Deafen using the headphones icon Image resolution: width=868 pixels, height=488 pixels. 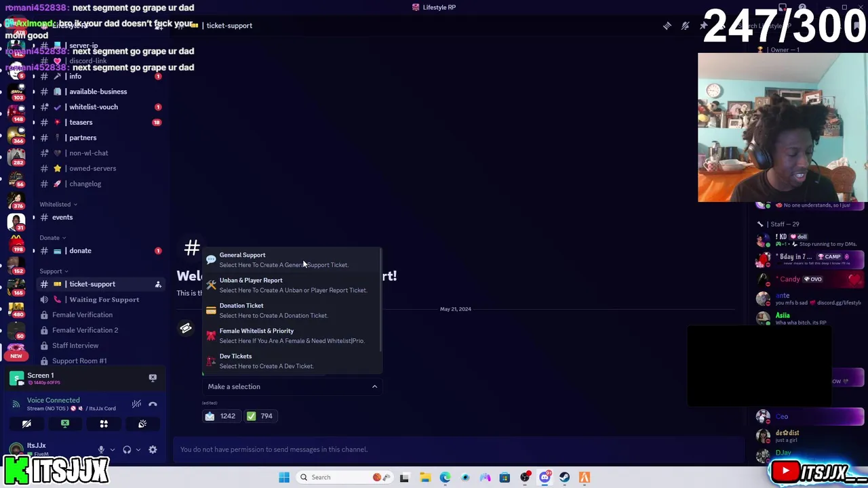click(127, 449)
